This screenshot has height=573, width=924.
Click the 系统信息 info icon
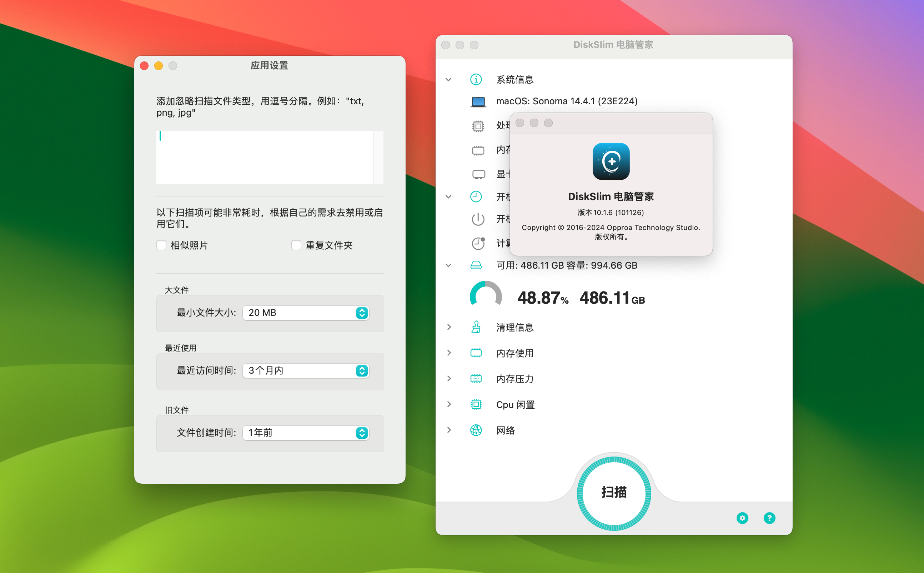(x=476, y=80)
